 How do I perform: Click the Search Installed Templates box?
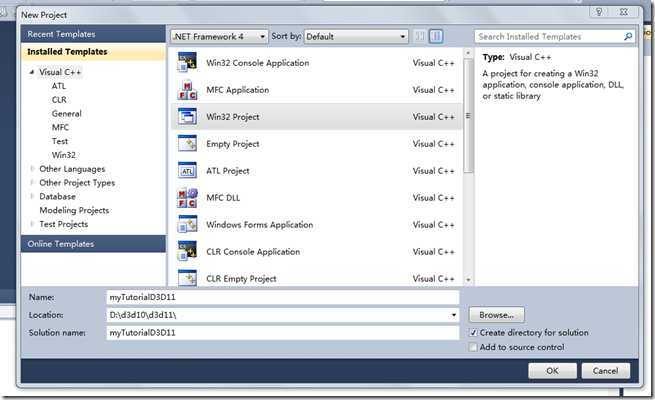click(555, 36)
